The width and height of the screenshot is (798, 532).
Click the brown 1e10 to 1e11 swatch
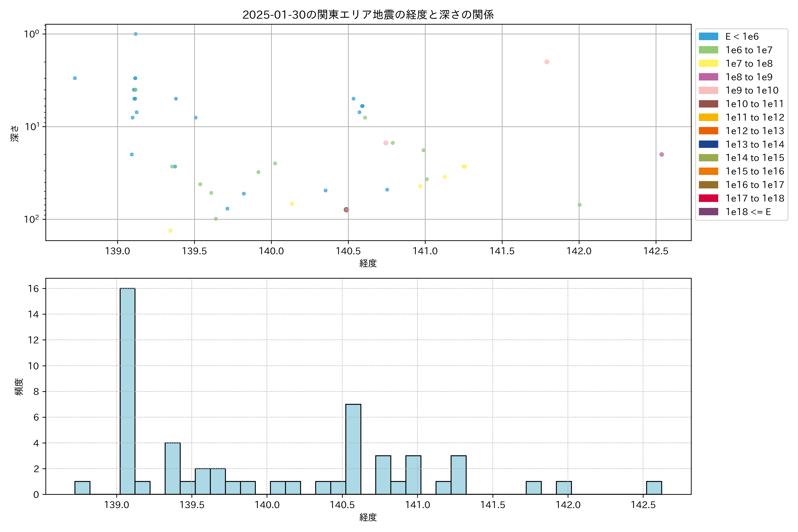[x=708, y=104]
